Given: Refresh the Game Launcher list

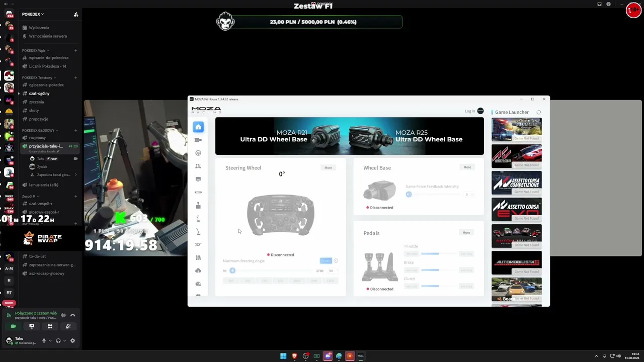Looking at the screenshot, I should (539, 113).
